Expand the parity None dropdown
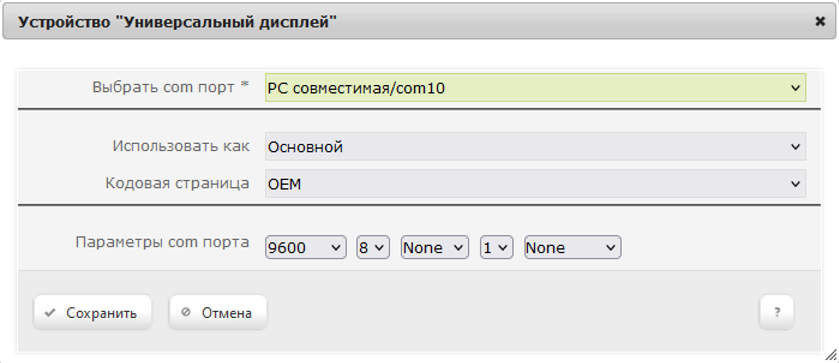Viewport: 839px width, 363px height. pyautogui.click(x=434, y=247)
